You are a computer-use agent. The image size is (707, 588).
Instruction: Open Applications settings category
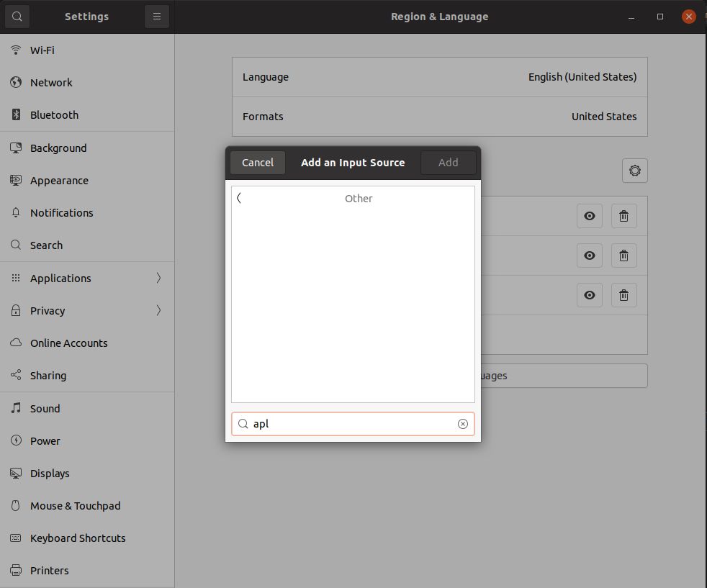point(87,279)
